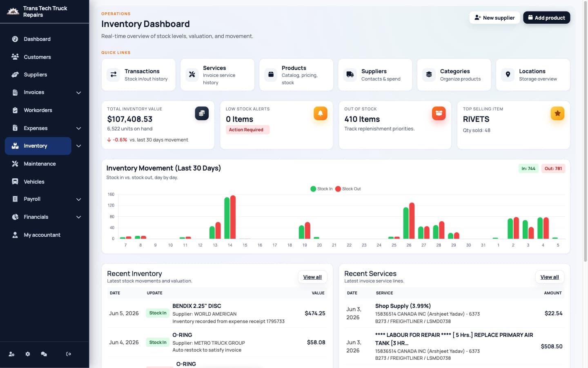Click the Add product button
The height and width of the screenshot is (368, 588).
546,18
